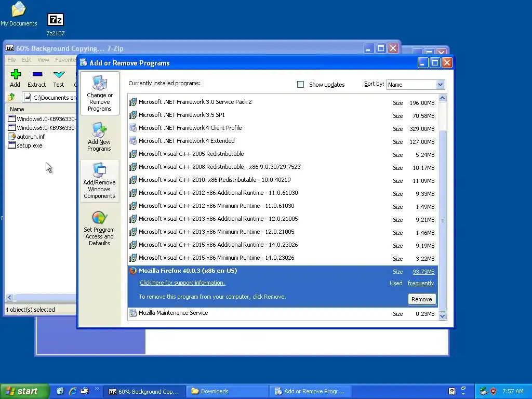Screen dimensions: 532x399
Task: Click the Test button in 7-Zip toolbar
Action: point(59,78)
